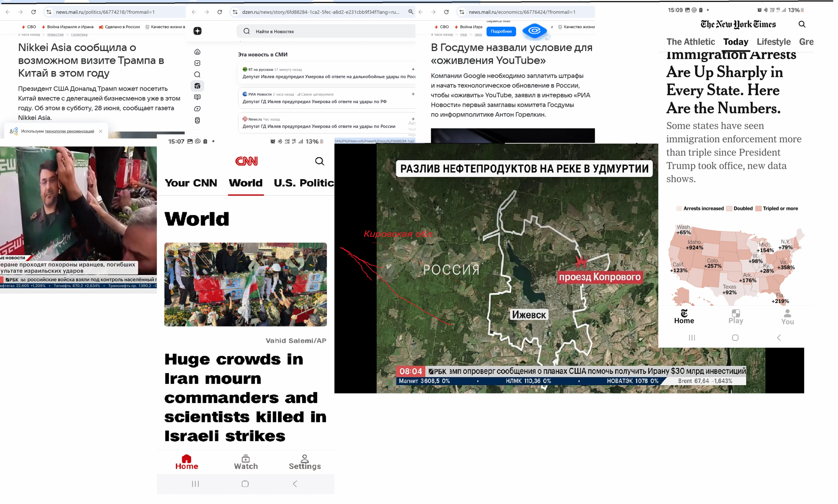Reload the news.mail.ru economics page

[446, 12]
